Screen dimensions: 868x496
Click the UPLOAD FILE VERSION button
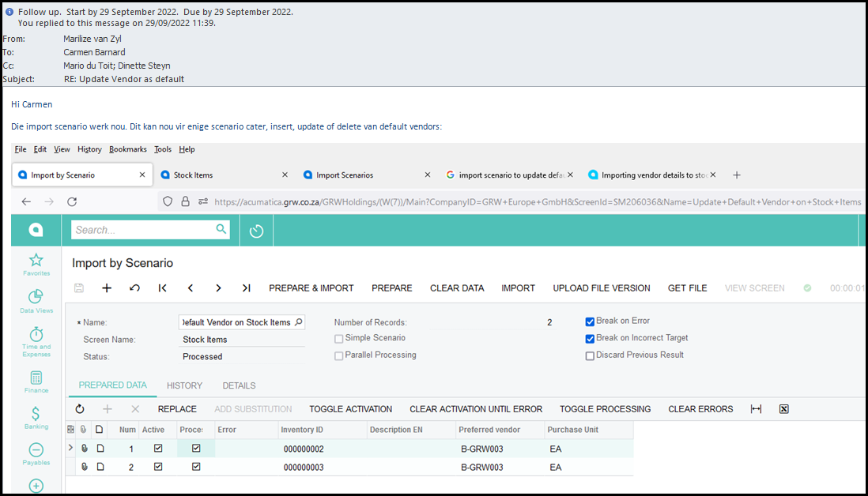pyautogui.click(x=602, y=288)
